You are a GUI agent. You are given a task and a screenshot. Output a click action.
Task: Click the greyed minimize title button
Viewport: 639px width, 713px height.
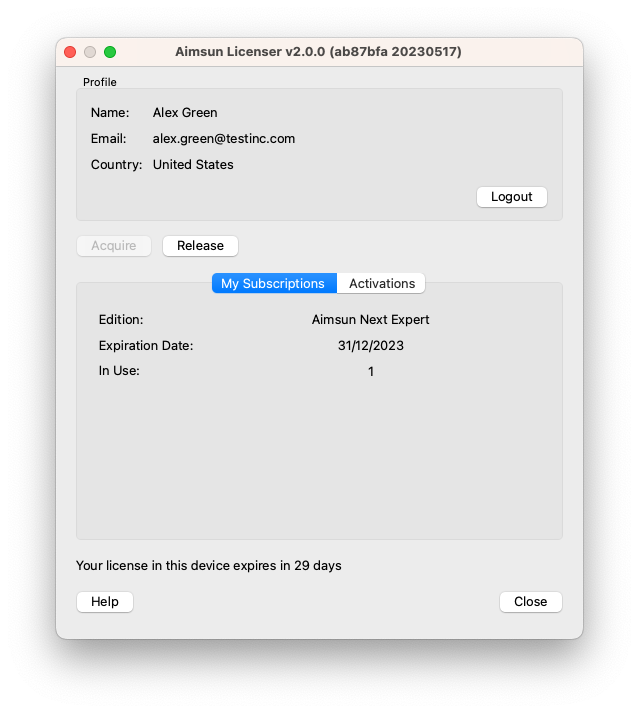90,52
